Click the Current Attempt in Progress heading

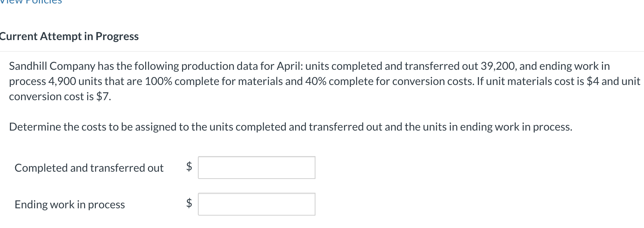[x=69, y=36]
